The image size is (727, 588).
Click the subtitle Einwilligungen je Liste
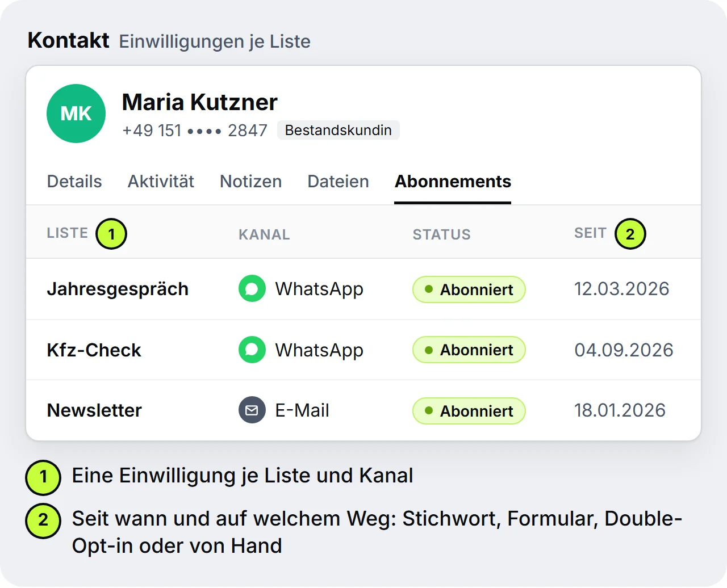click(x=215, y=41)
